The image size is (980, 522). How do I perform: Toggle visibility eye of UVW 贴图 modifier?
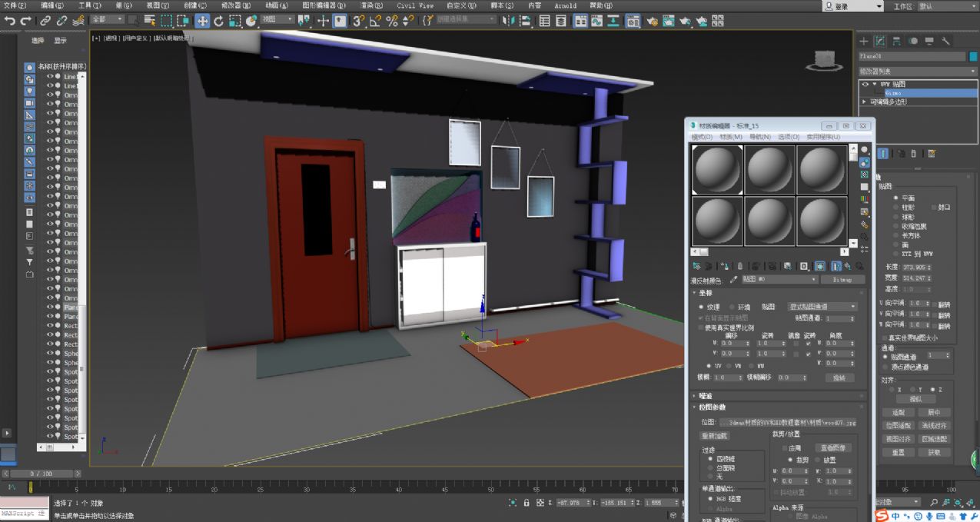tap(865, 84)
